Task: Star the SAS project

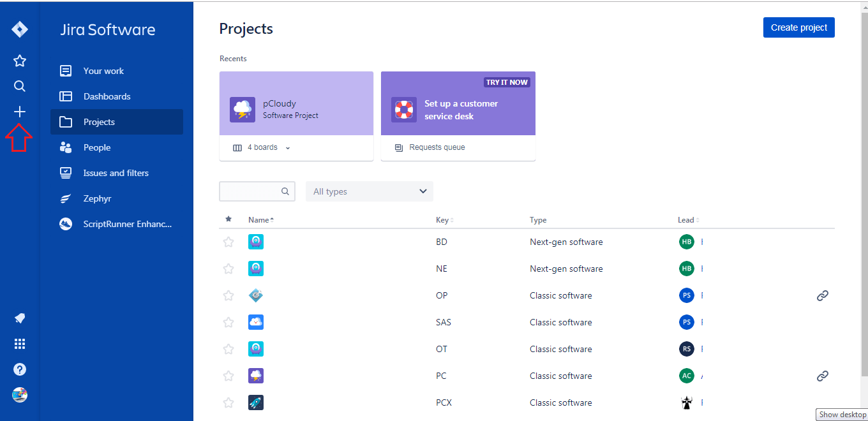Action: point(228,322)
